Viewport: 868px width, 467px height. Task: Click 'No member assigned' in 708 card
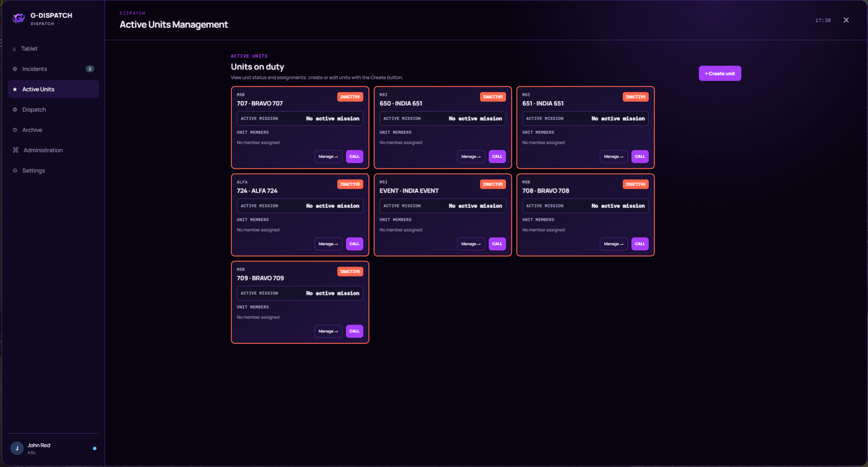point(543,230)
